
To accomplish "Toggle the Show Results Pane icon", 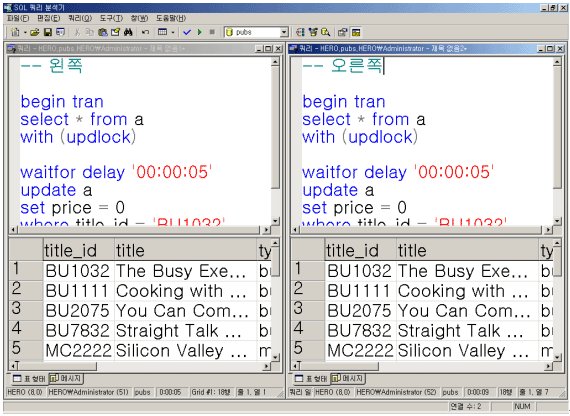I will [x=356, y=32].
